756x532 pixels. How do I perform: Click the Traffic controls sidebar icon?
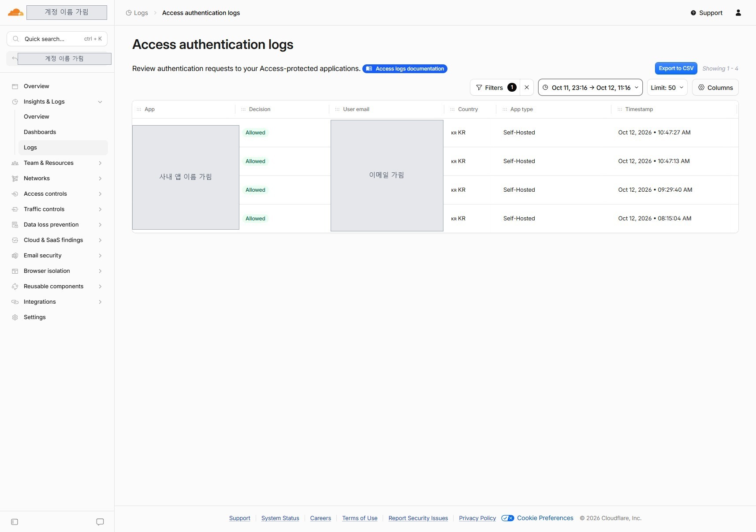pyautogui.click(x=15, y=209)
